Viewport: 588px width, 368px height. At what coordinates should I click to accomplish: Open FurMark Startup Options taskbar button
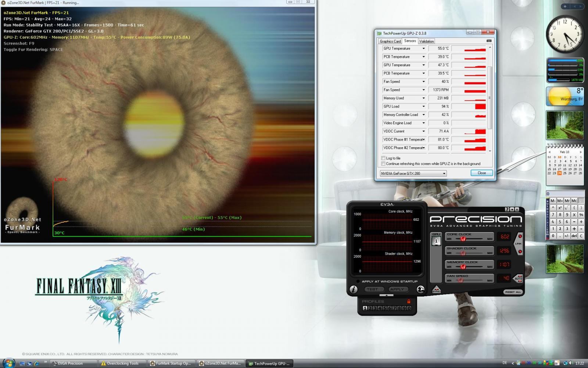(x=172, y=363)
